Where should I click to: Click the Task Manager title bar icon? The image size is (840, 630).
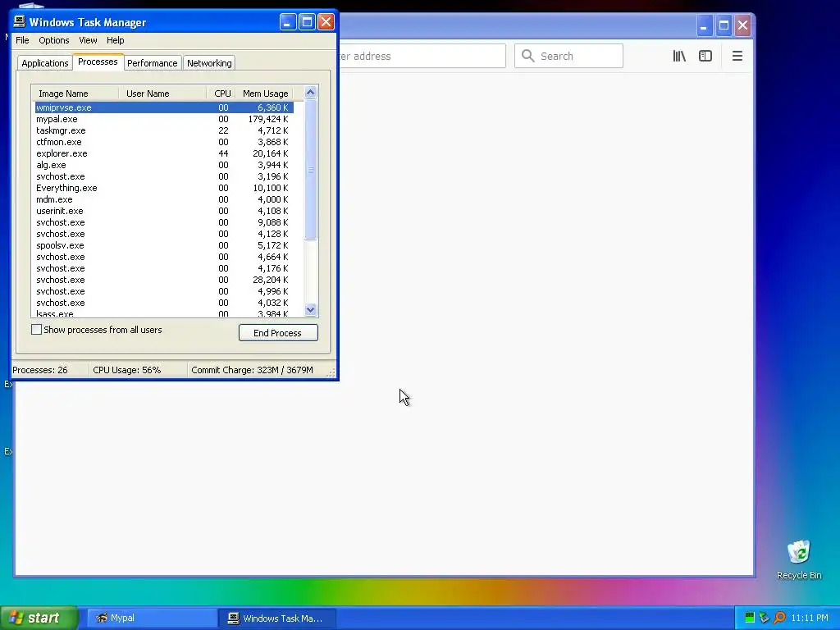20,21
